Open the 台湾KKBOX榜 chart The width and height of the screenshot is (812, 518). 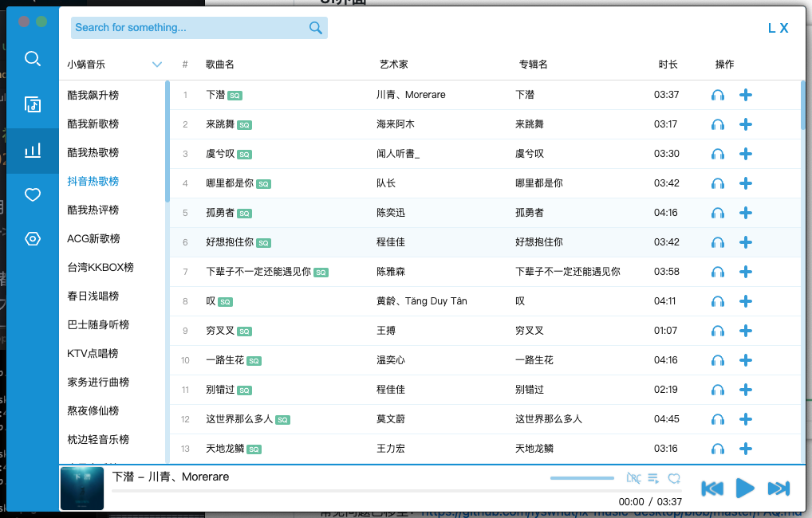[x=101, y=268]
